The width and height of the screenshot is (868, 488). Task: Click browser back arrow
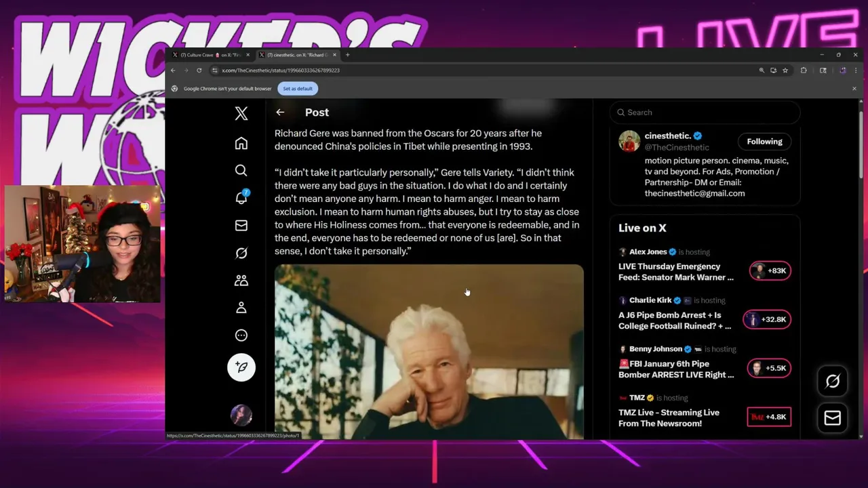[x=173, y=70]
